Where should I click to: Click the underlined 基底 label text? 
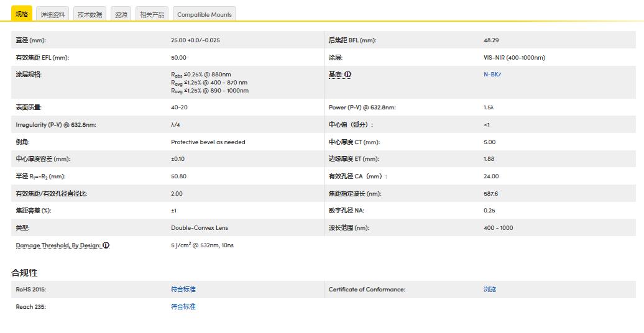tap(336, 75)
